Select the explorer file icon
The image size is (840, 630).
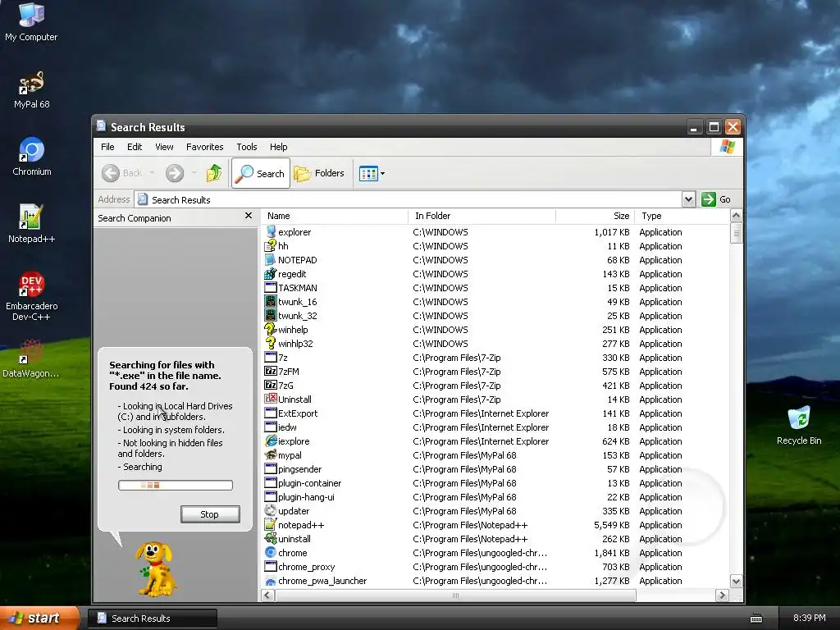[x=271, y=231]
